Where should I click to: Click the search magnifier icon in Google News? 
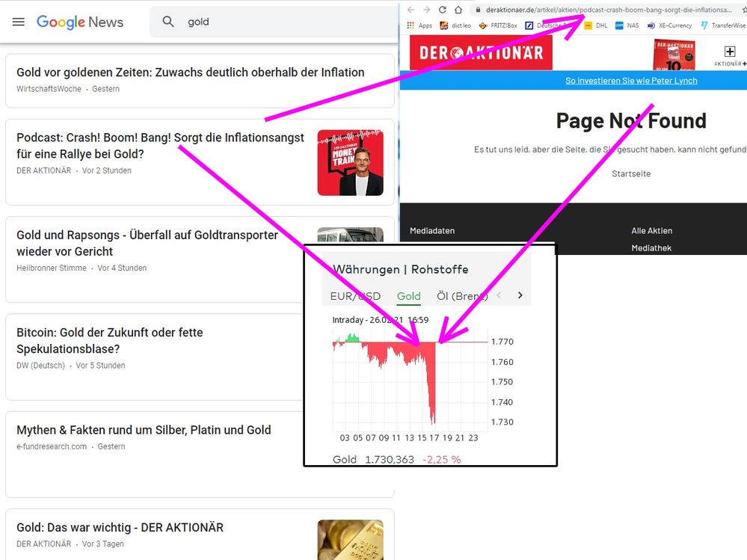tap(167, 22)
